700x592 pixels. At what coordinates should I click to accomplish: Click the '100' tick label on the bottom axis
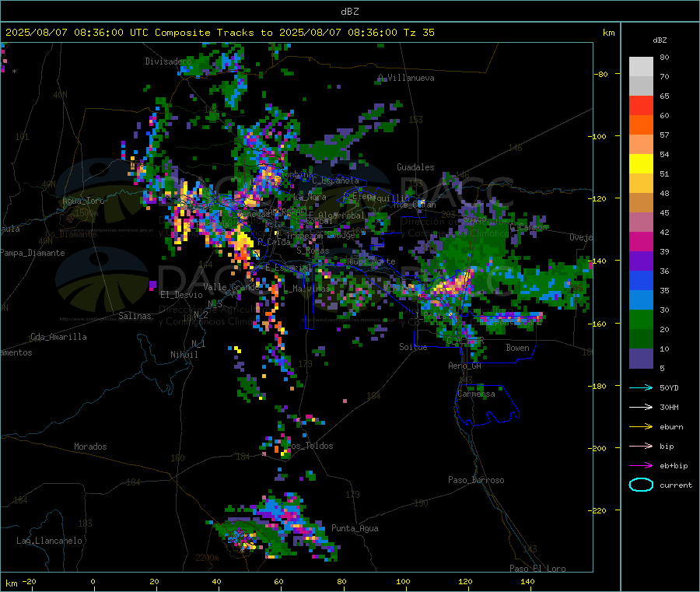pyautogui.click(x=403, y=581)
